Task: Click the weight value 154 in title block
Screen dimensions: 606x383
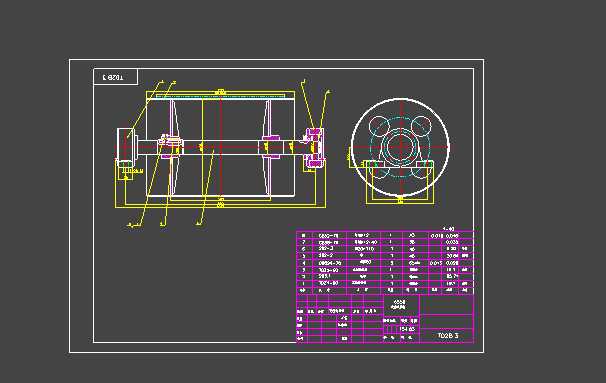Action: pyautogui.click(x=404, y=329)
